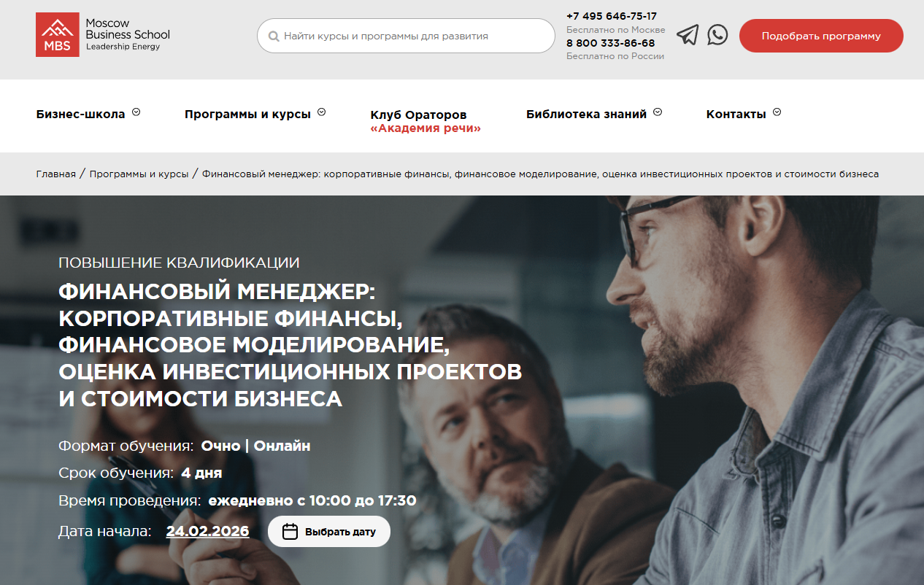Open Клуб Ораторов «Академия речи» menu item
924x585 pixels.
pos(426,121)
